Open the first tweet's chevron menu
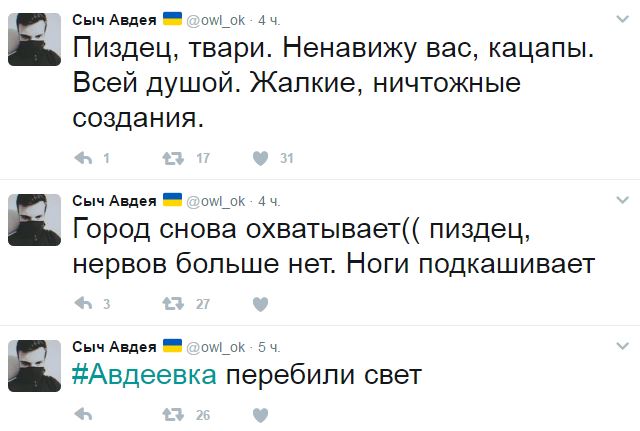640x431 pixels. pyautogui.click(x=622, y=19)
